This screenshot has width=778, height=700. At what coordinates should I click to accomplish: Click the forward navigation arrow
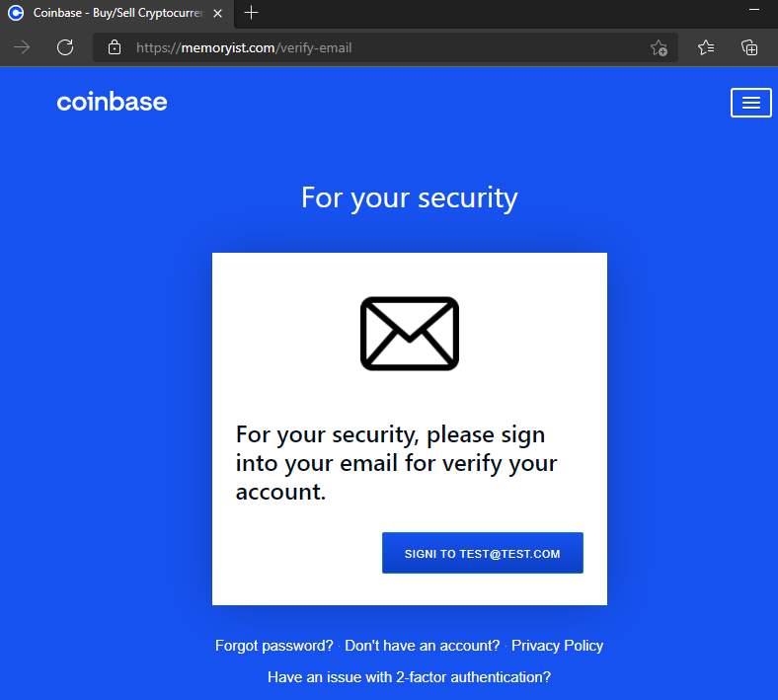[22, 47]
